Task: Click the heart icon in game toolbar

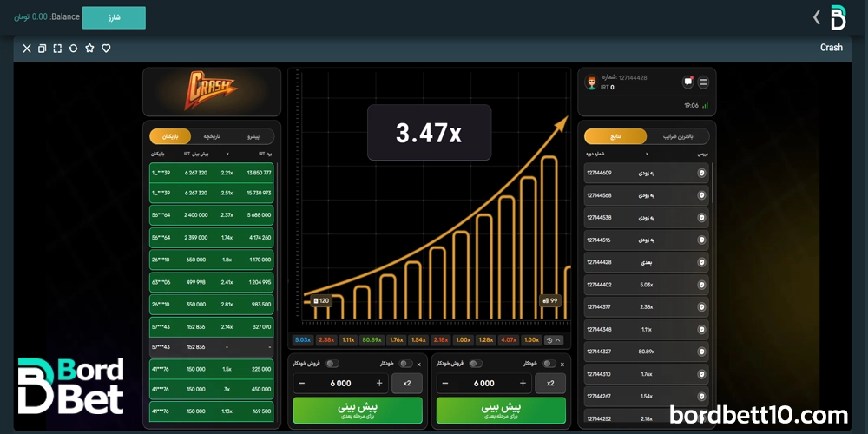Action: coord(106,49)
